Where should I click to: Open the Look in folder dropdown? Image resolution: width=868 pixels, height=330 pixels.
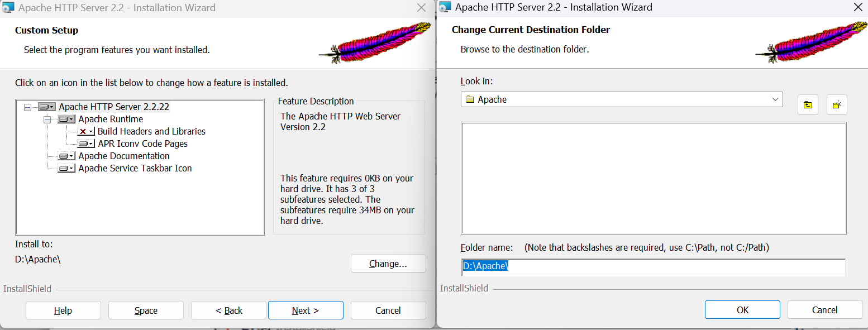point(622,99)
